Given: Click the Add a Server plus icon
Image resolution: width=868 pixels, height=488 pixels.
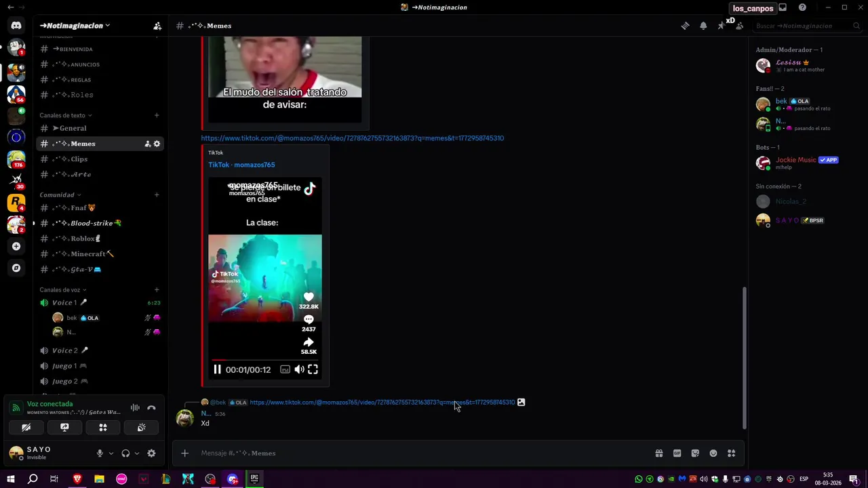Looking at the screenshot, I should pyautogui.click(x=16, y=247).
